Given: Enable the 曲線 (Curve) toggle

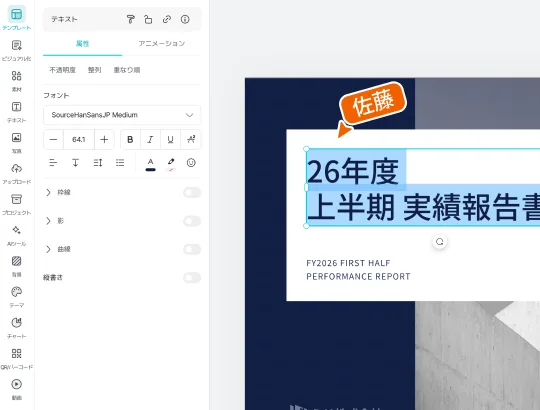Looking at the screenshot, I should (x=192, y=249).
